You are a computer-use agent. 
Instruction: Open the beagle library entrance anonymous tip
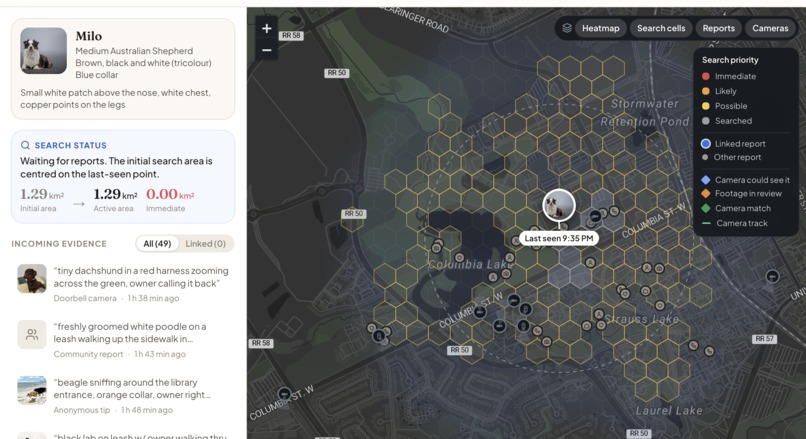point(123,396)
